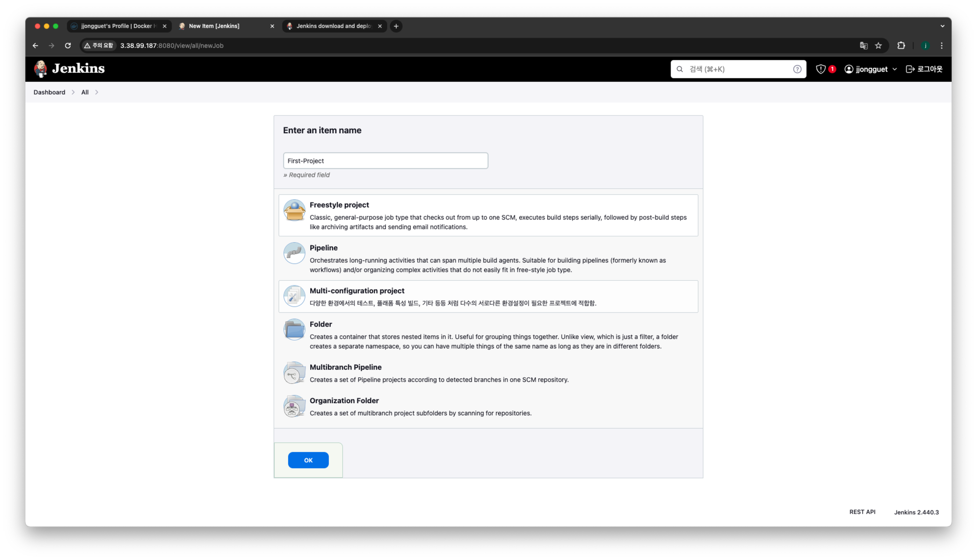Screen dimensions: 977x560
Task: Expand the All breadcrumb chevron
Action: tap(97, 92)
